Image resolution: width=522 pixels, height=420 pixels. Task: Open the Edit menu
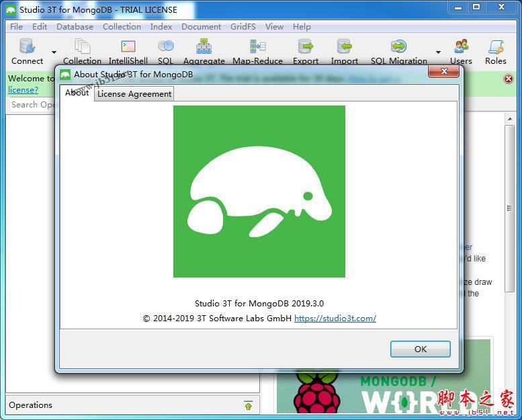pyautogui.click(x=40, y=27)
